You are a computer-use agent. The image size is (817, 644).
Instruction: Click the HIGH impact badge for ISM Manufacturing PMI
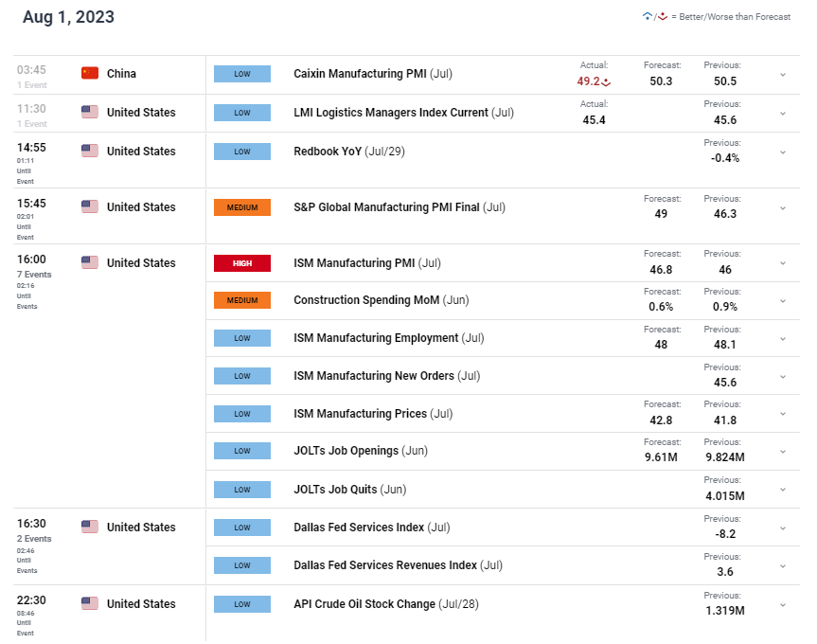(x=242, y=263)
